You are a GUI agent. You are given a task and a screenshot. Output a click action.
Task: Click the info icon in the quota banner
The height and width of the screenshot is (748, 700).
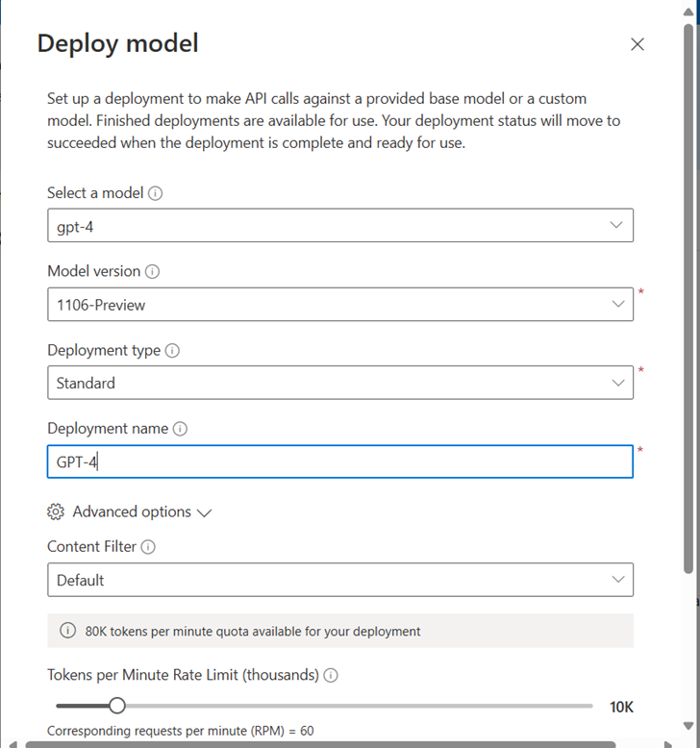(68, 632)
